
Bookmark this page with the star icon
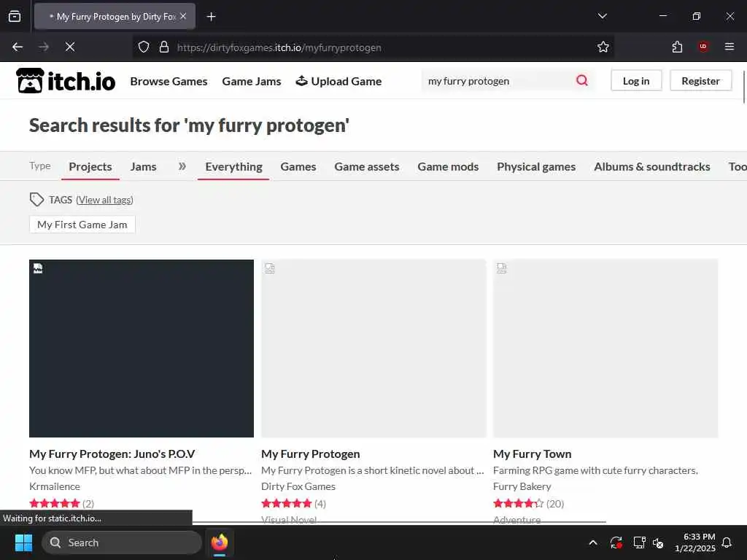click(x=603, y=47)
